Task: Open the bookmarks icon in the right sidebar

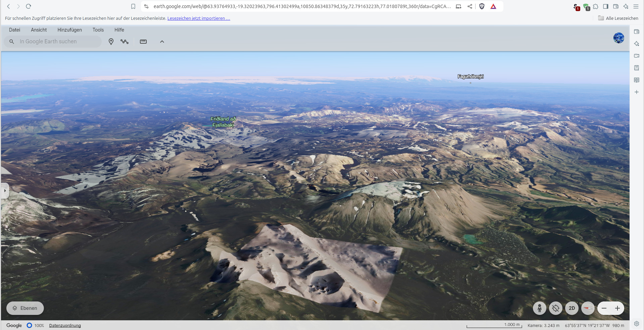Action: [637, 68]
